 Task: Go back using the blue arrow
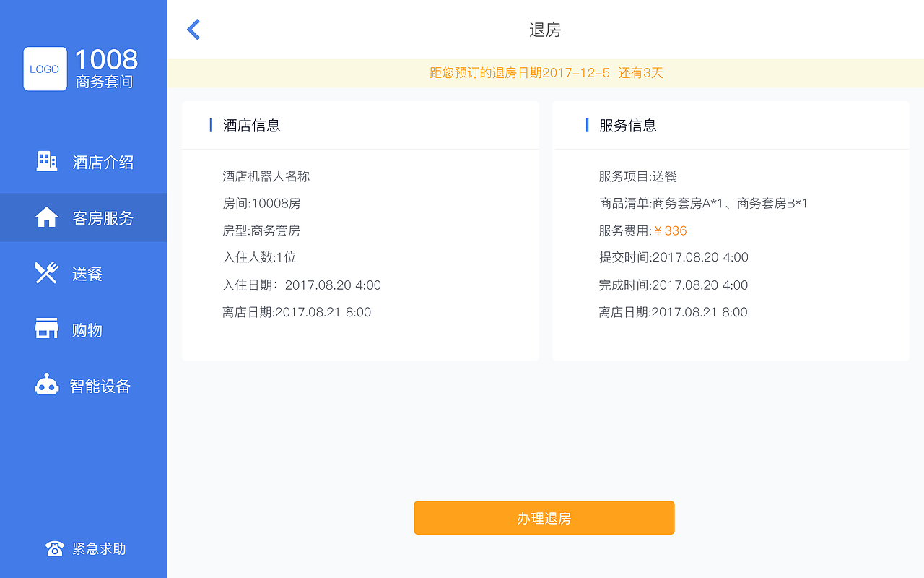pos(193,30)
